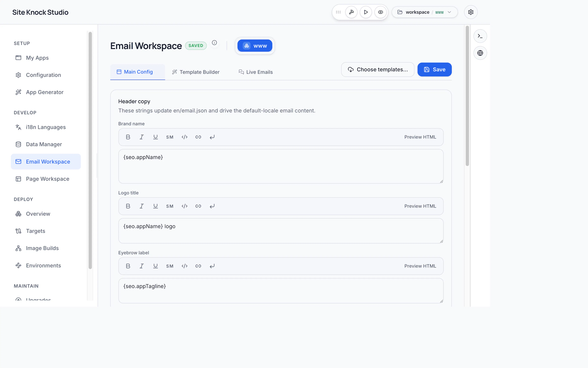Open Page Workspace in sidebar

46,179
